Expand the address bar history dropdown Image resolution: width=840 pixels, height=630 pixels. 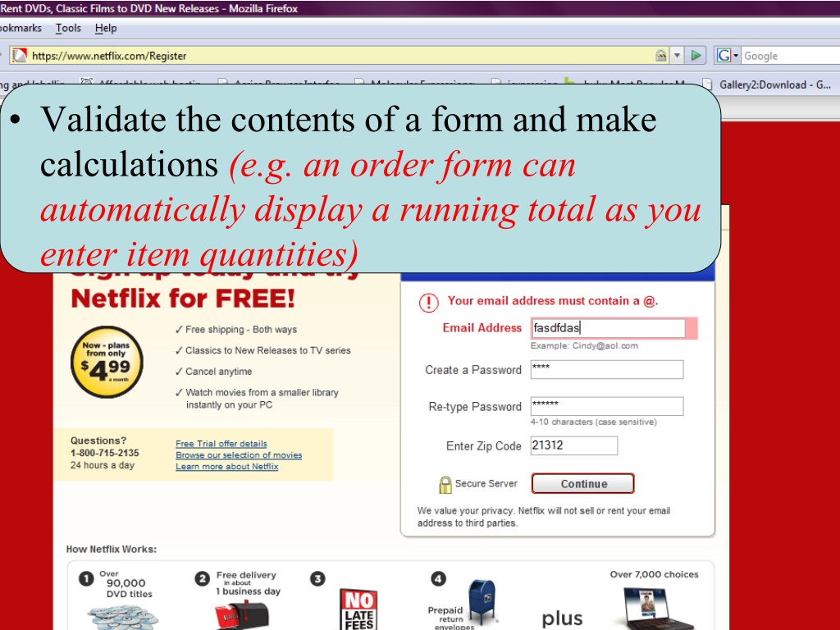click(x=677, y=55)
